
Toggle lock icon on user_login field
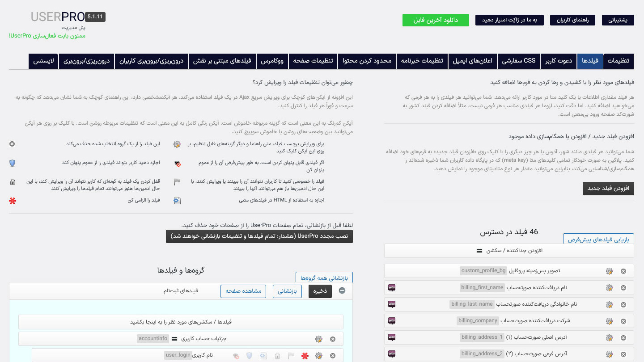[x=277, y=356]
